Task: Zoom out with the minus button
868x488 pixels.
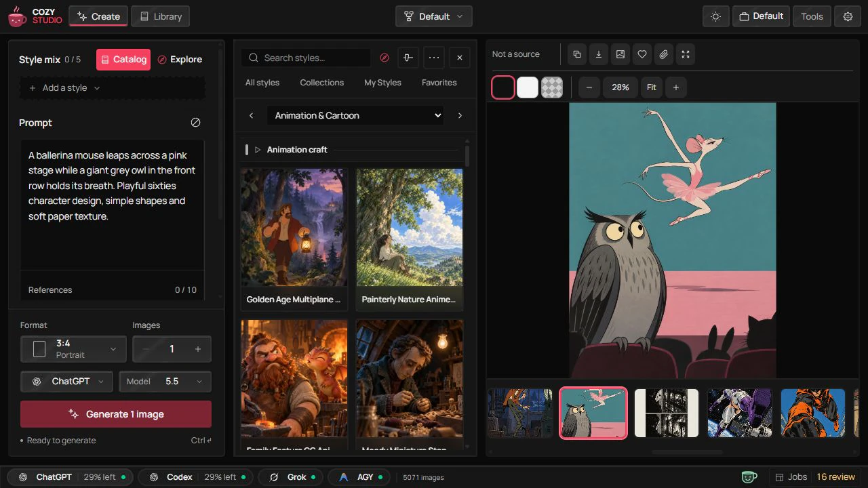Action: pos(589,87)
